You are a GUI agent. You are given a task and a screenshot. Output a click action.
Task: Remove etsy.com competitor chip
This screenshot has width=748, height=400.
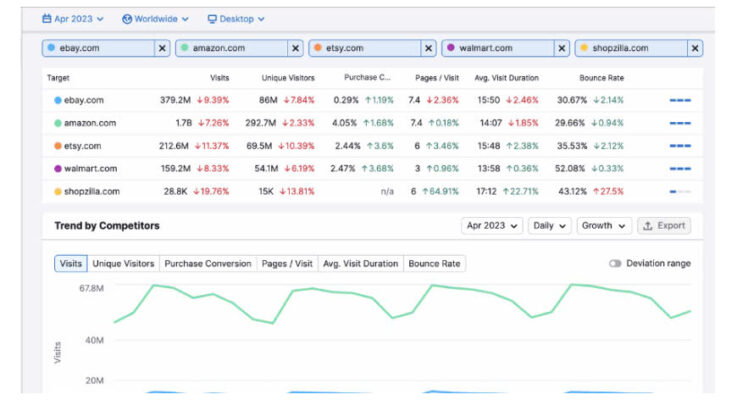coord(429,48)
